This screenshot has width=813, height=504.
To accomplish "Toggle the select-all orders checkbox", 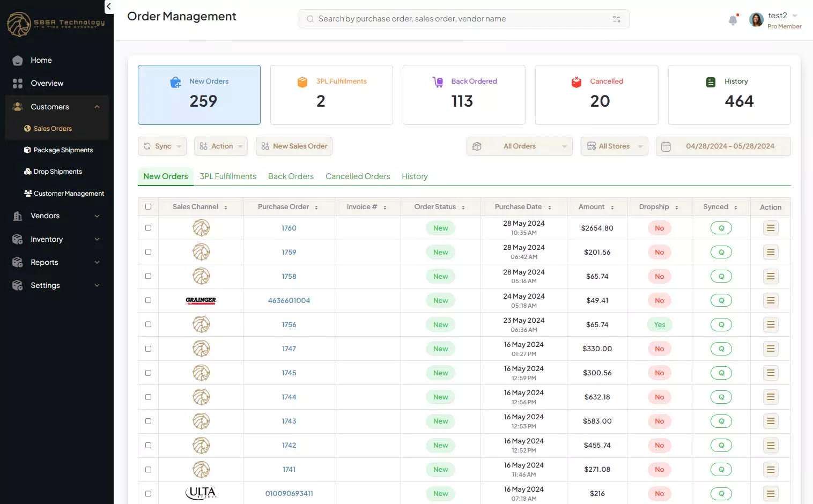I will coord(148,206).
